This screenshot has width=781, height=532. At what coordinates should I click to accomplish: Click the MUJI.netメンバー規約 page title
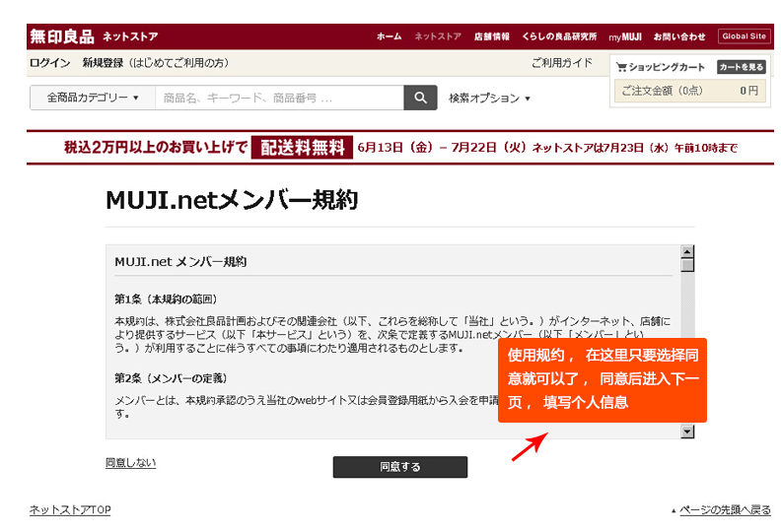[232, 200]
